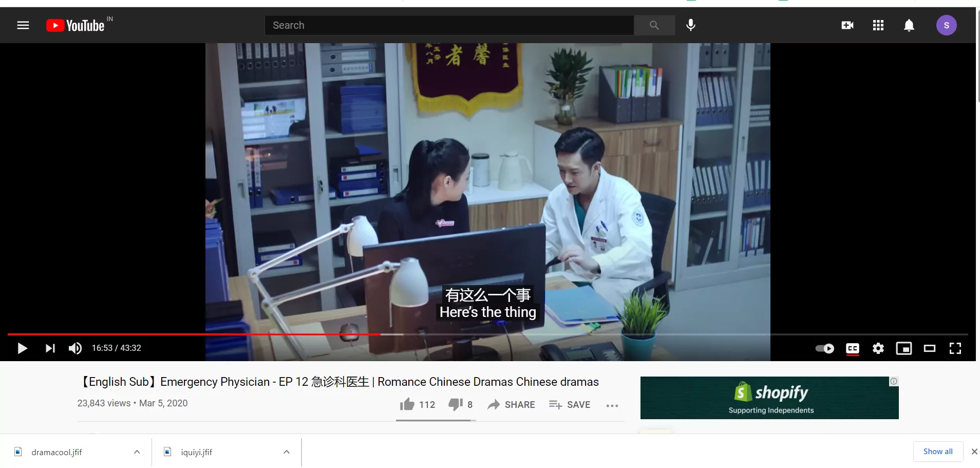
Task: Toggle closed captions CC button
Action: coord(853,348)
